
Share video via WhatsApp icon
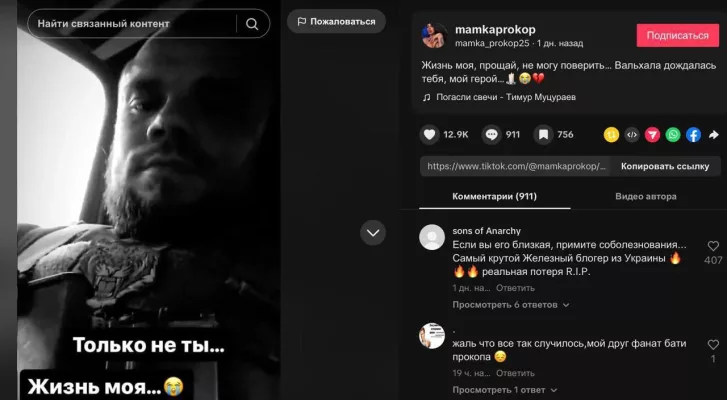click(673, 135)
